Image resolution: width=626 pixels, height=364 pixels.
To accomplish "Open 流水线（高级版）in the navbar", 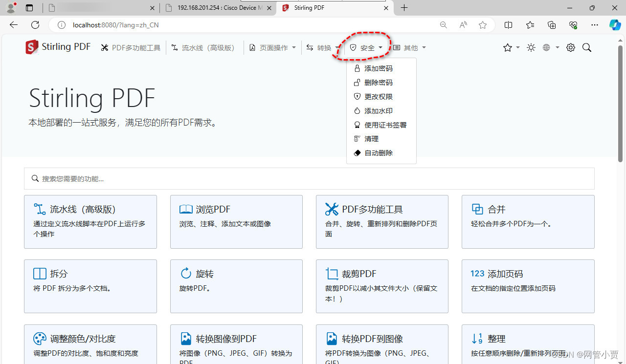I will (203, 48).
